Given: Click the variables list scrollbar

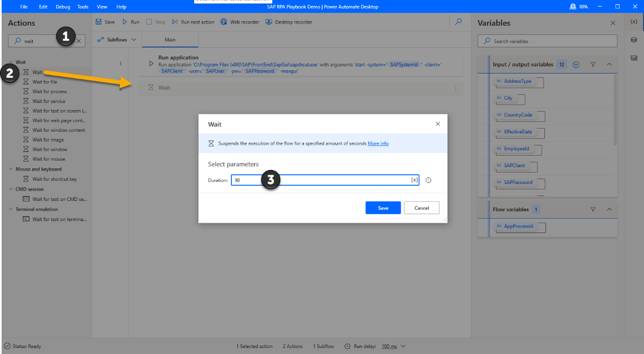Looking at the screenshot, I should tap(615, 109).
